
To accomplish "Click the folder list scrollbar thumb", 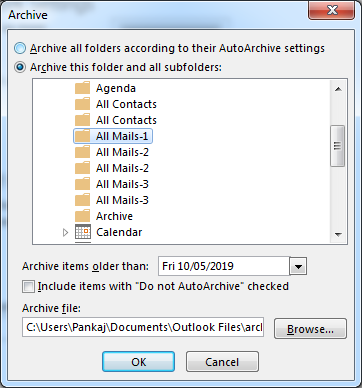I will point(338,146).
